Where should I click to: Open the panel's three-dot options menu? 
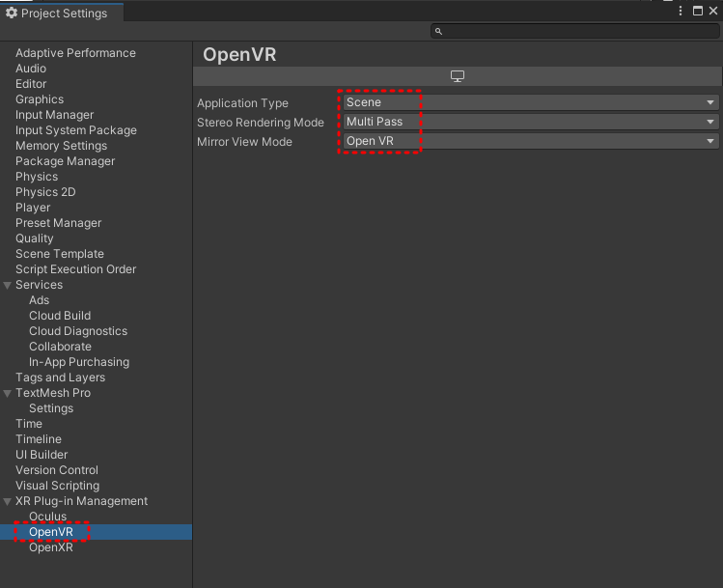coord(681,11)
